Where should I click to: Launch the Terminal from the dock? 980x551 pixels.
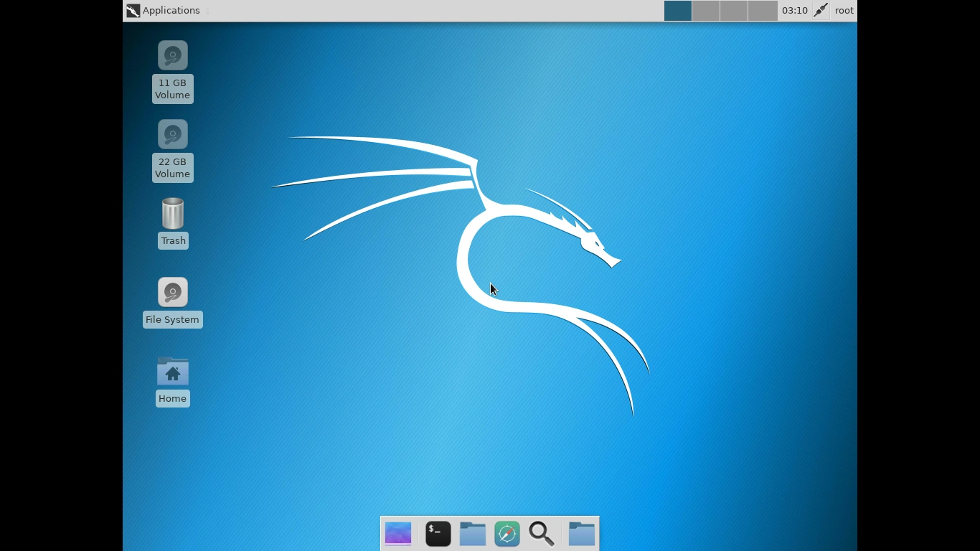[x=438, y=534]
